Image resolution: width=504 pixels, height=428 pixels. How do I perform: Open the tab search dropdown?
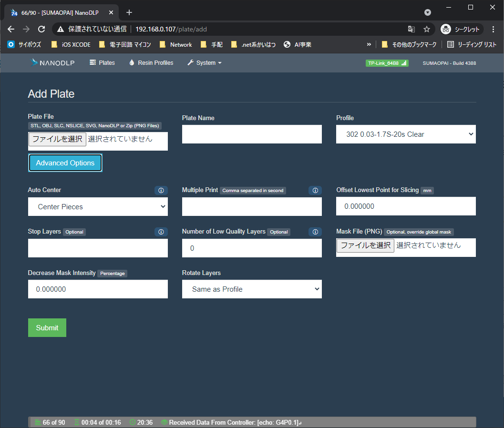pyautogui.click(x=428, y=12)
